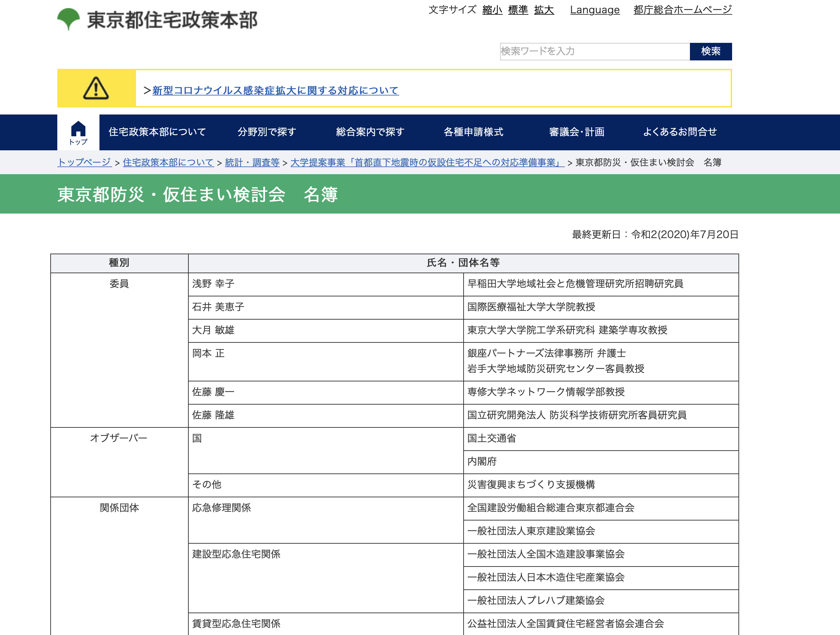Select the name 岡本 正

tap(208, 353)
